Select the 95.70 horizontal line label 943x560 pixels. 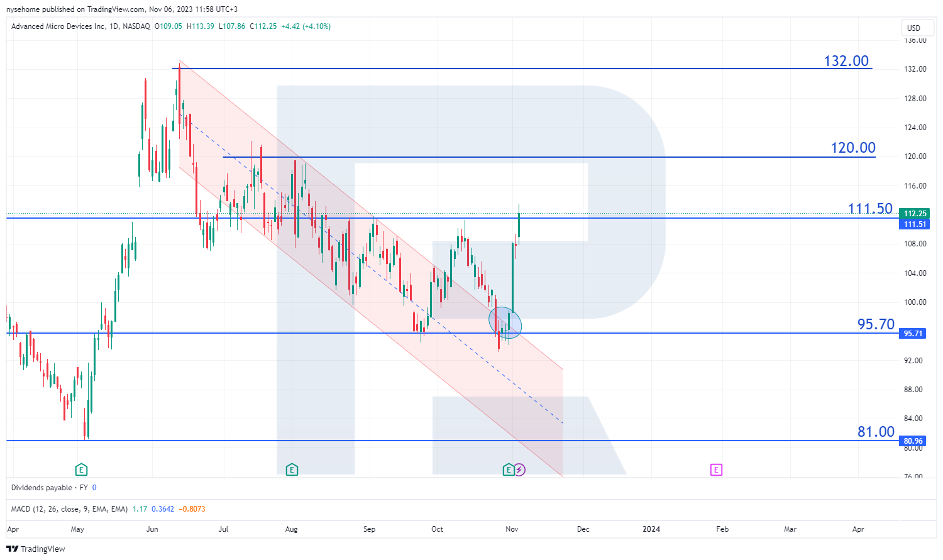(876, 324)
